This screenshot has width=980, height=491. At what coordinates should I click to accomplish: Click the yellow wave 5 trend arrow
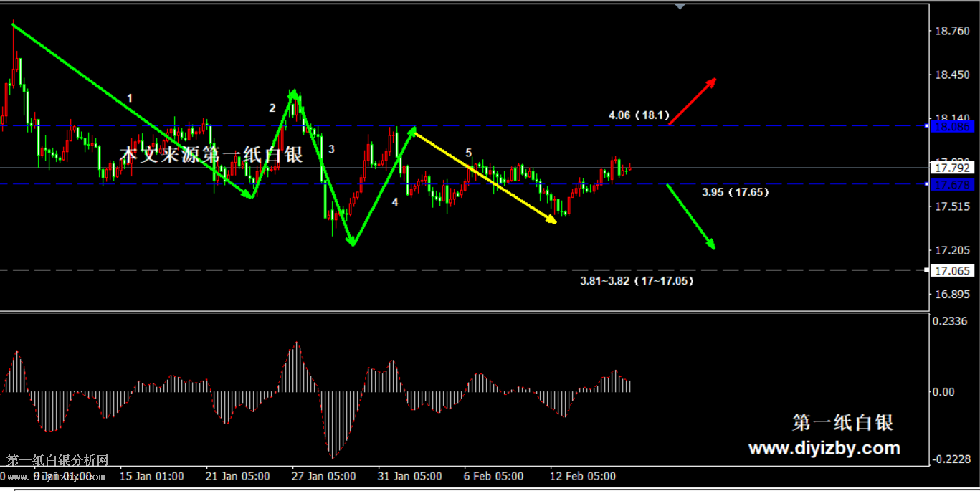[485, 177]
